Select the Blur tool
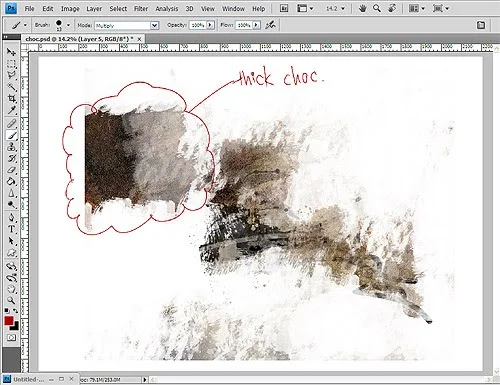Screen dimensions: 500x385 click(11, 193)
